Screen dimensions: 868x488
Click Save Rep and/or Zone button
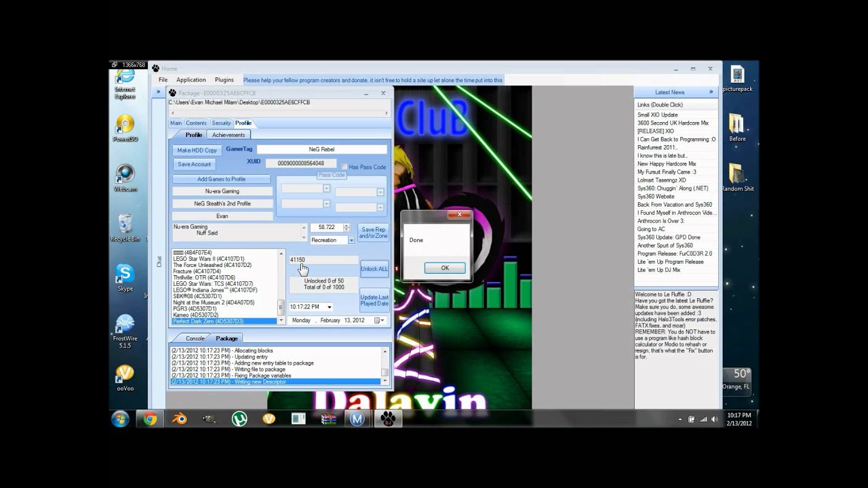tap(374, 232)
